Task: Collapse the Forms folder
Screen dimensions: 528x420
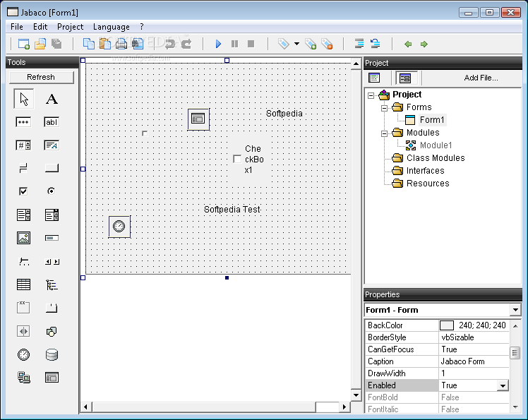Action: coord(384,108)
